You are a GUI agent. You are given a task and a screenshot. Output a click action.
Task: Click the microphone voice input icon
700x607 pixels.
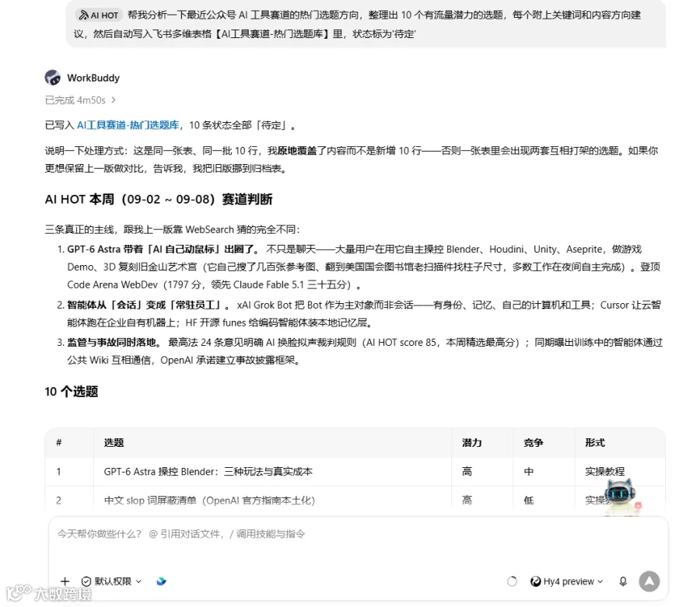pos(623,581)
